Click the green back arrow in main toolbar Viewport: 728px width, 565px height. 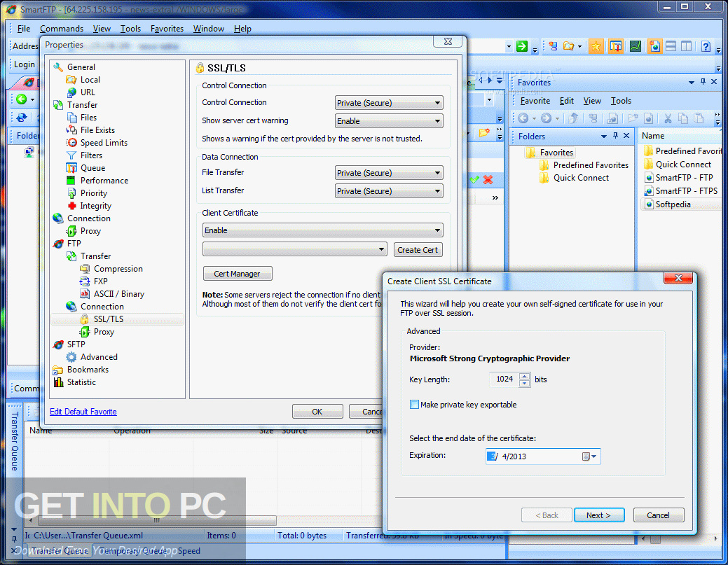21,99
